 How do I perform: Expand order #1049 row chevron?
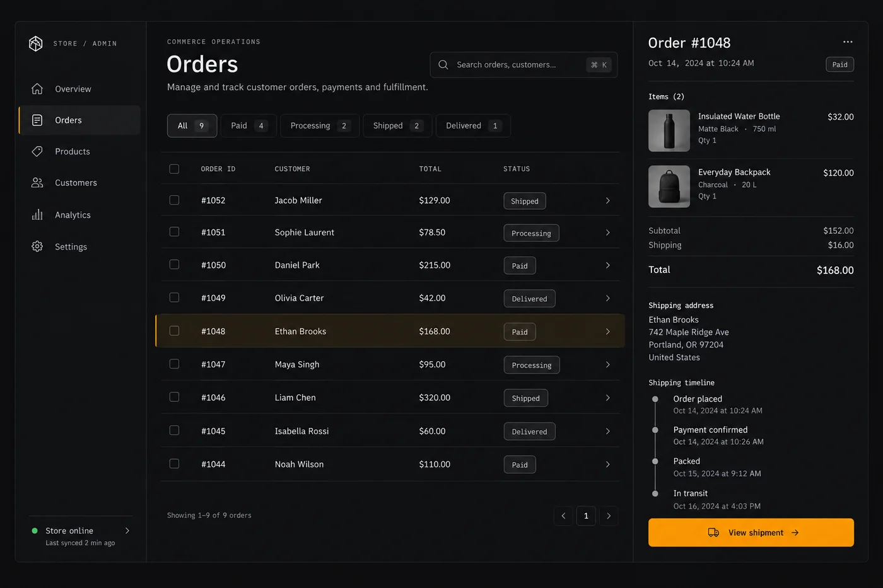(x=608, y=298)
